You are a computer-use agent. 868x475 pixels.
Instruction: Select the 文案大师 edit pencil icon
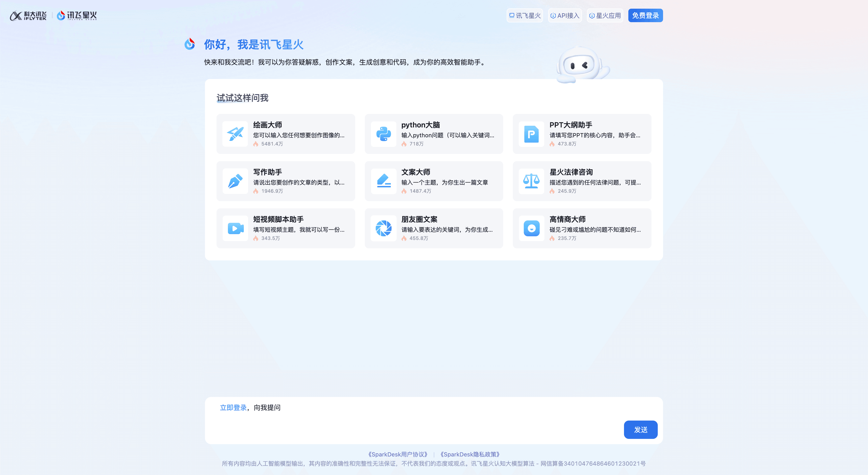[383, 181]
